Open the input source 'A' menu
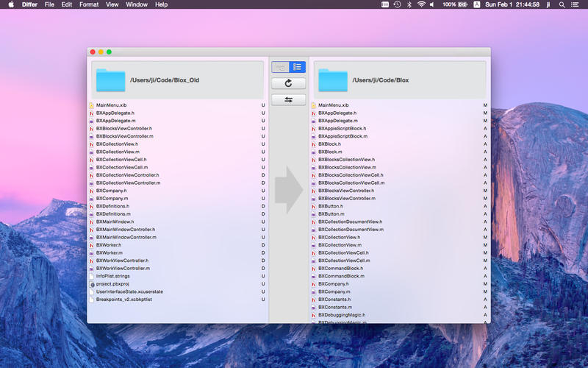This screenshot has height=368, width=588. pos(476,4)
